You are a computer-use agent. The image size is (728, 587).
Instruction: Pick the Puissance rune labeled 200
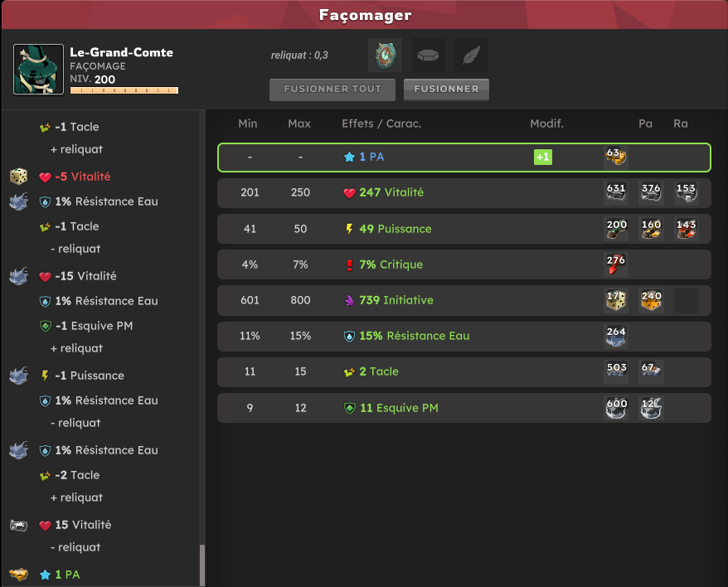tap(616, 229)
